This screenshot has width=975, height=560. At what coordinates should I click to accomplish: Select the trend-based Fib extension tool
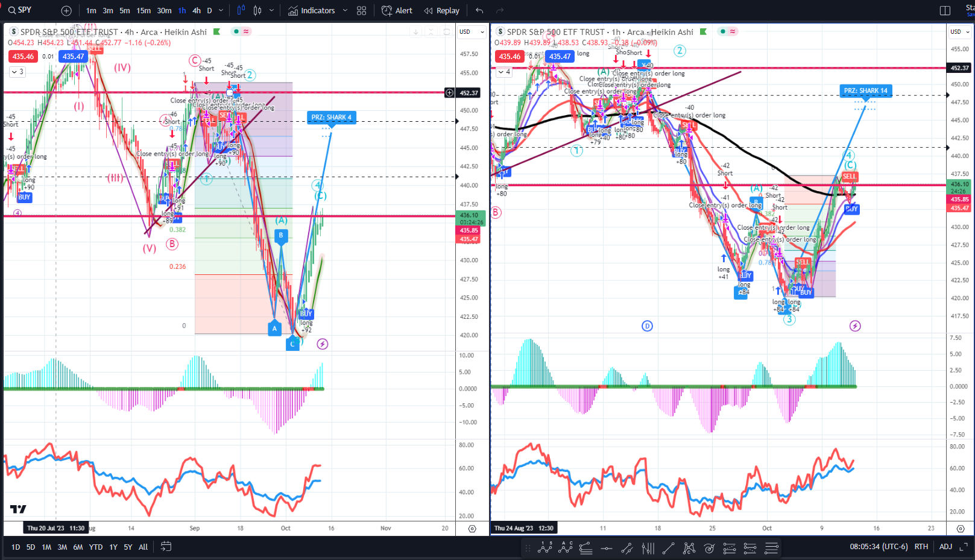click(x=730, y=548)
